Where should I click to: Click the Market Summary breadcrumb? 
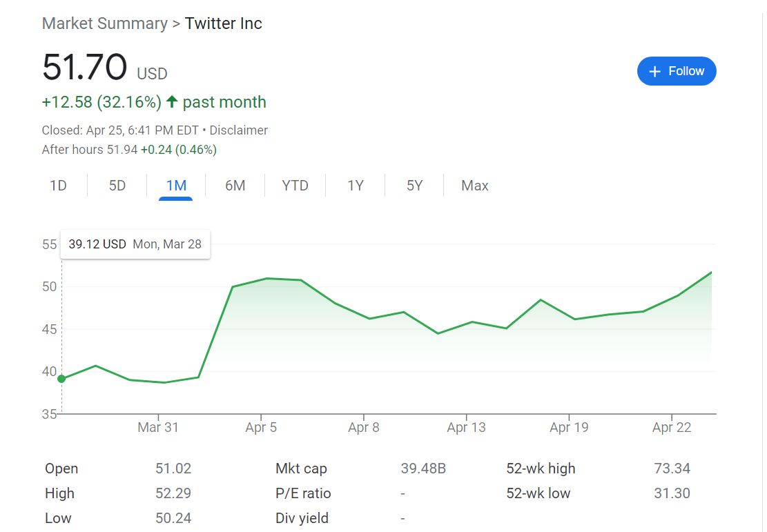(104, 23)
